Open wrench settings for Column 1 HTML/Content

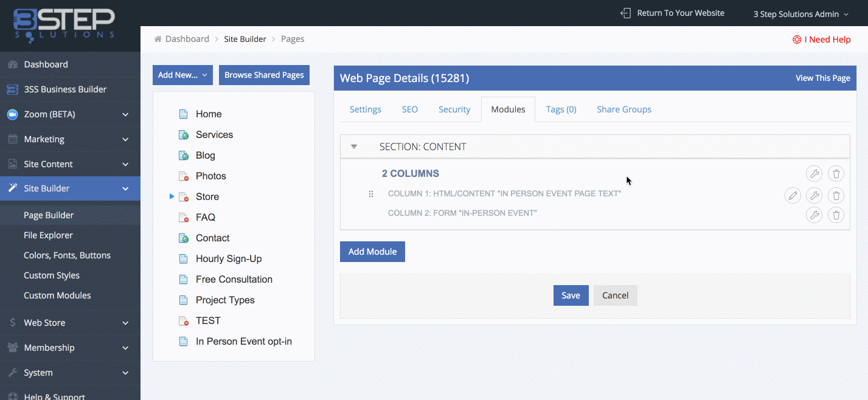[814, 195]
